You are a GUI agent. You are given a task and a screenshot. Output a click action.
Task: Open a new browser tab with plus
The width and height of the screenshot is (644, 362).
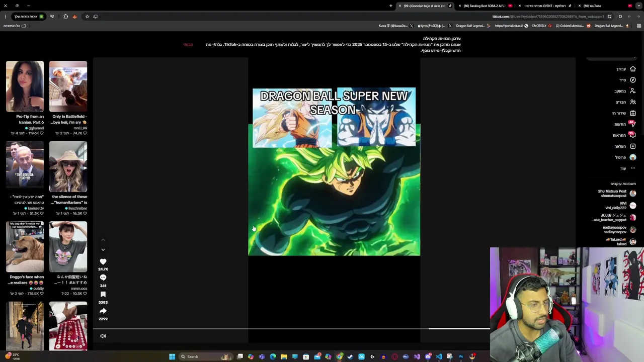[390, 6]
